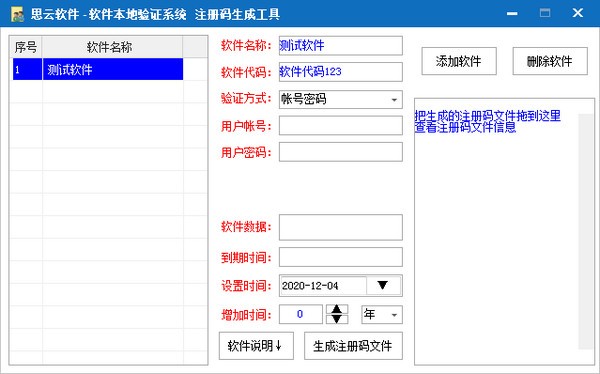Click the 添加软件 button

pyautogui.click(x=459, y=61)
